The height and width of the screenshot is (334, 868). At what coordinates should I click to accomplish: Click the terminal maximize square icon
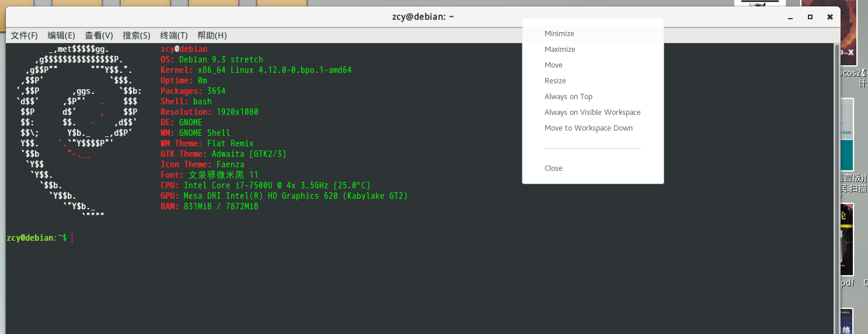810,17
